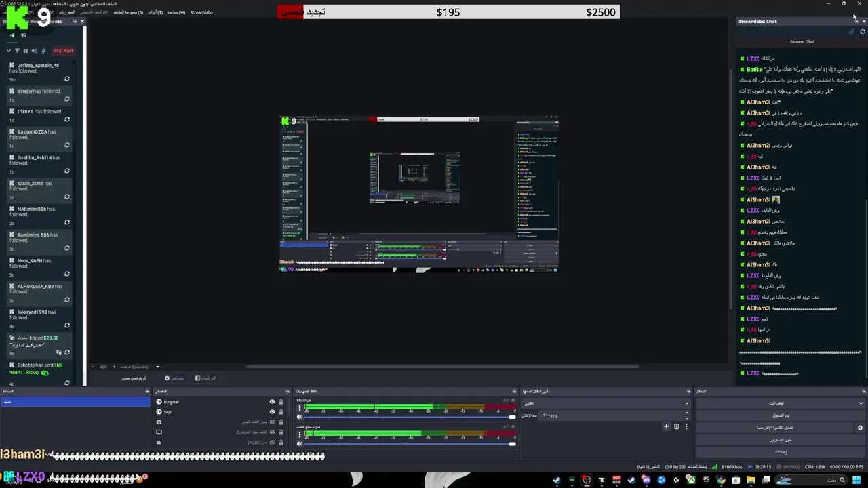Open Discord from the taskbar

(646, 480)
